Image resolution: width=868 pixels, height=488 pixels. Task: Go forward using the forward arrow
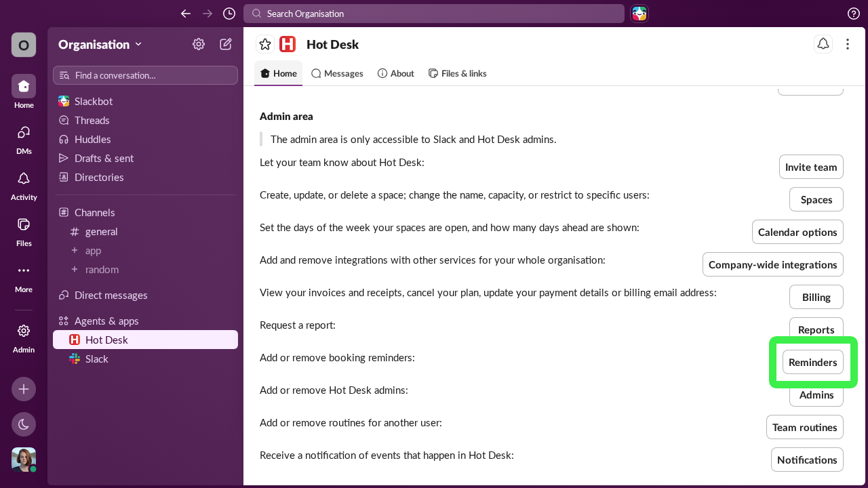coord(208,14)
